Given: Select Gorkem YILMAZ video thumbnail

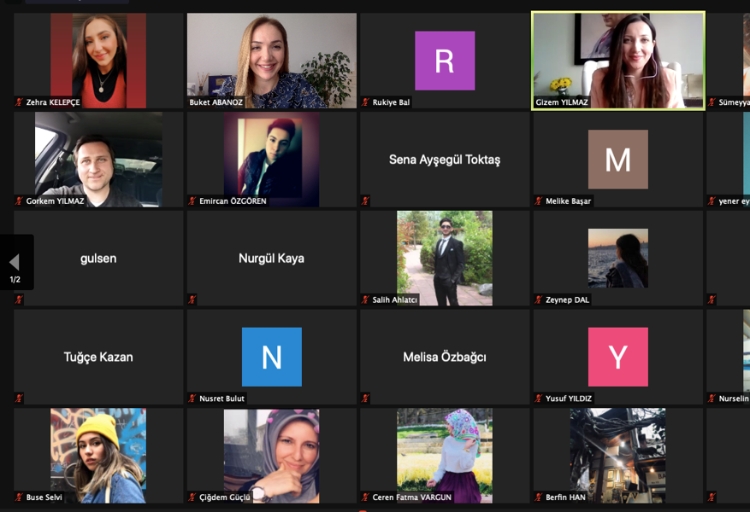Looking at the screenshot, I should click(x=98, y=159).
